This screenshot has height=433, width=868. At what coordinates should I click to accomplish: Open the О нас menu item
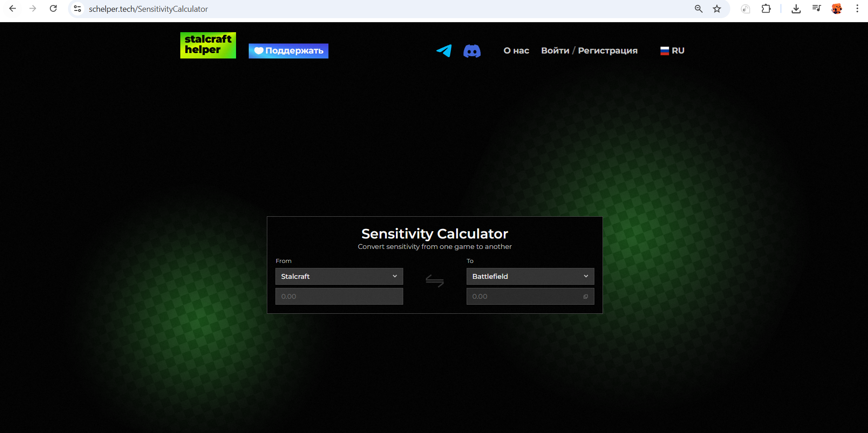coord(516,51)
